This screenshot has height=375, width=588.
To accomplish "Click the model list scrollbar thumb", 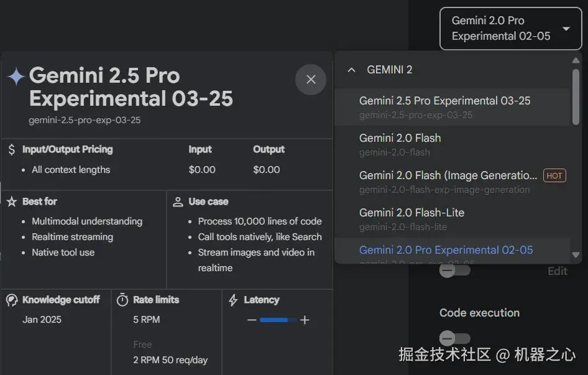I will tap(576, 96).
